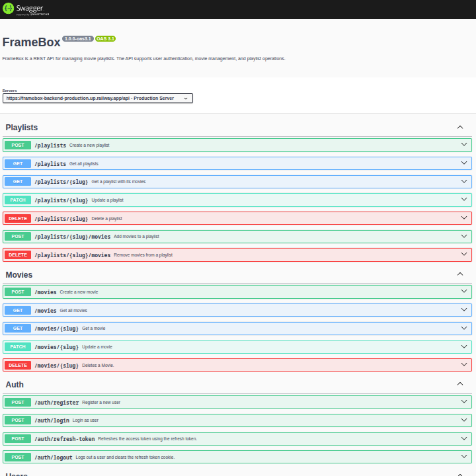Click the OAS 3.1 green badge
The height and width of the screenshot is (476, 476).
[x=105, y=38]
